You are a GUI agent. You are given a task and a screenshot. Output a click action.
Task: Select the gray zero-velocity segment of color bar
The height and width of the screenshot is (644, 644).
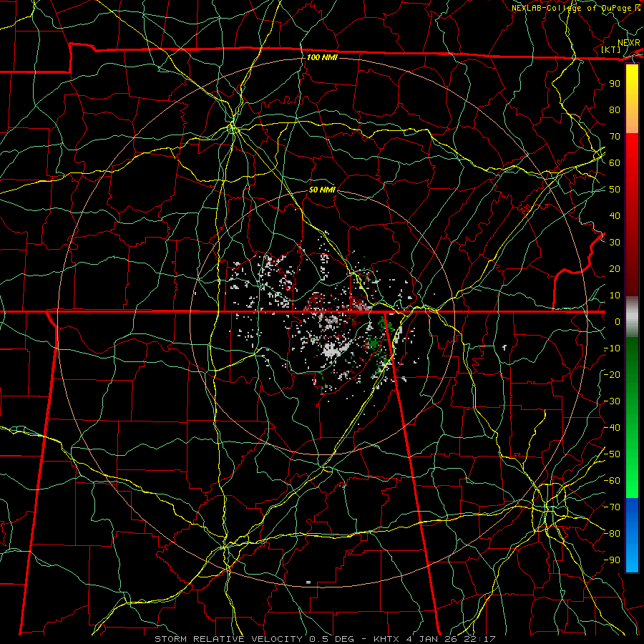tap(632, 317)
